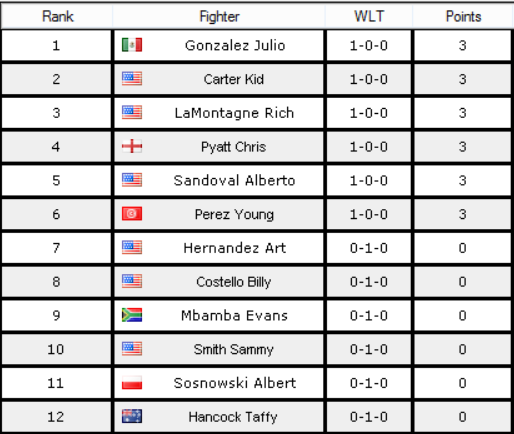Click the WLT column header
Image resolution: width=514 pixels, height=434 pixels.
pyautogui.click(x=369, y=16)
